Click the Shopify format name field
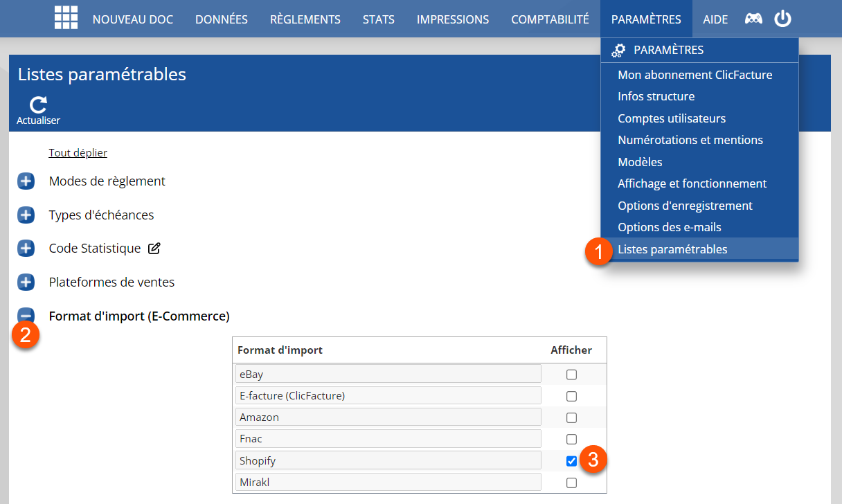842x504 pixels. [388, 460]
